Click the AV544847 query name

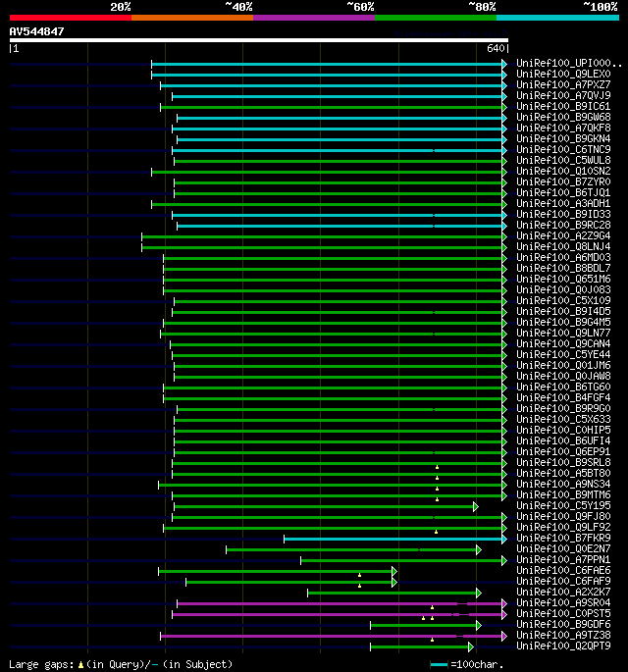(37, 31)
